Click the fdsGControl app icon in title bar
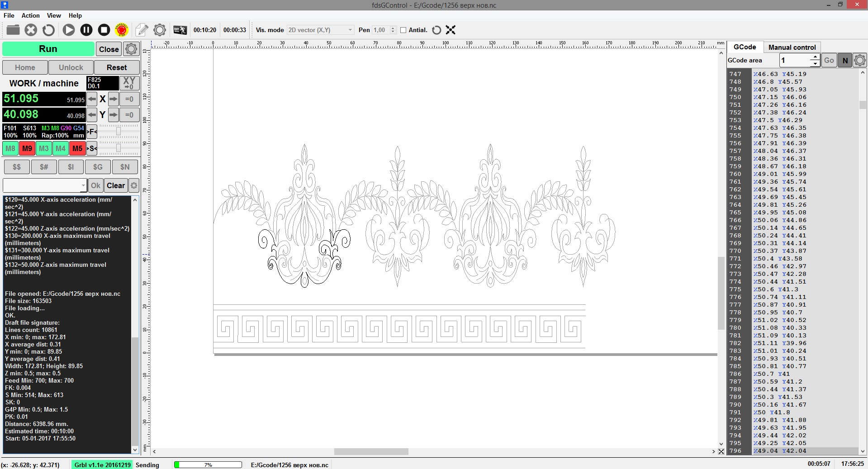This screenshot has height=469, width=868. click(x=5, y=5)
